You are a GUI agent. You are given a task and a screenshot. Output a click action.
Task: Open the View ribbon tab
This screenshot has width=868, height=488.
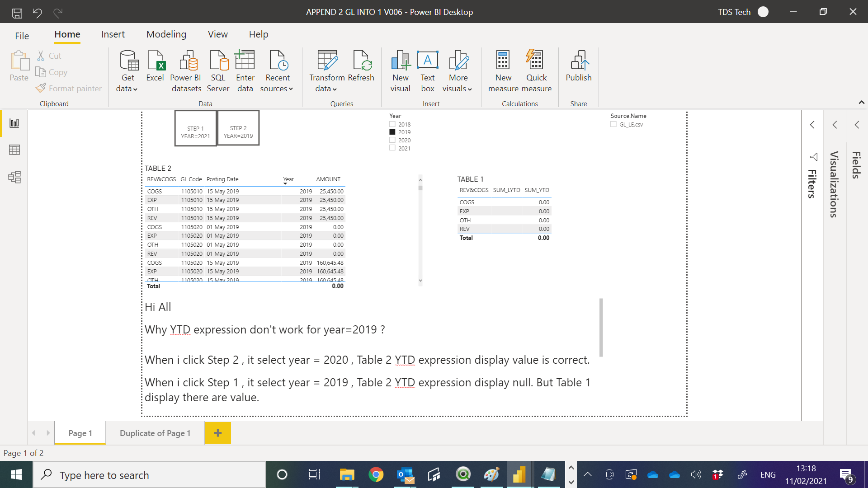pos(217,34)
